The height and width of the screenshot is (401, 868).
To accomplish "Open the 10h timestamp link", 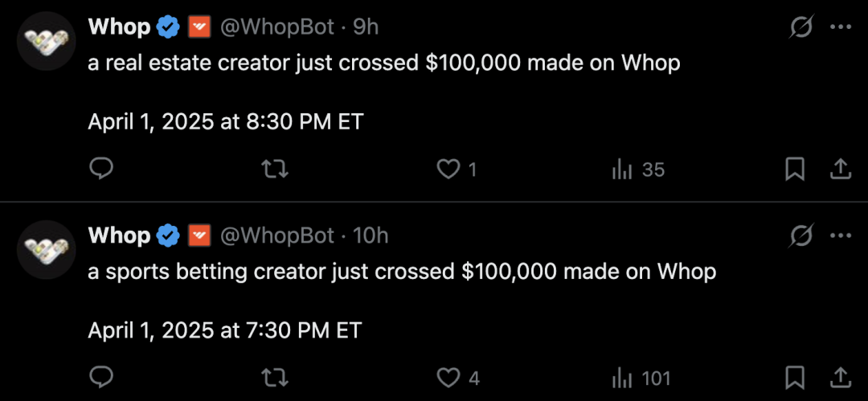I will [371, 236].
